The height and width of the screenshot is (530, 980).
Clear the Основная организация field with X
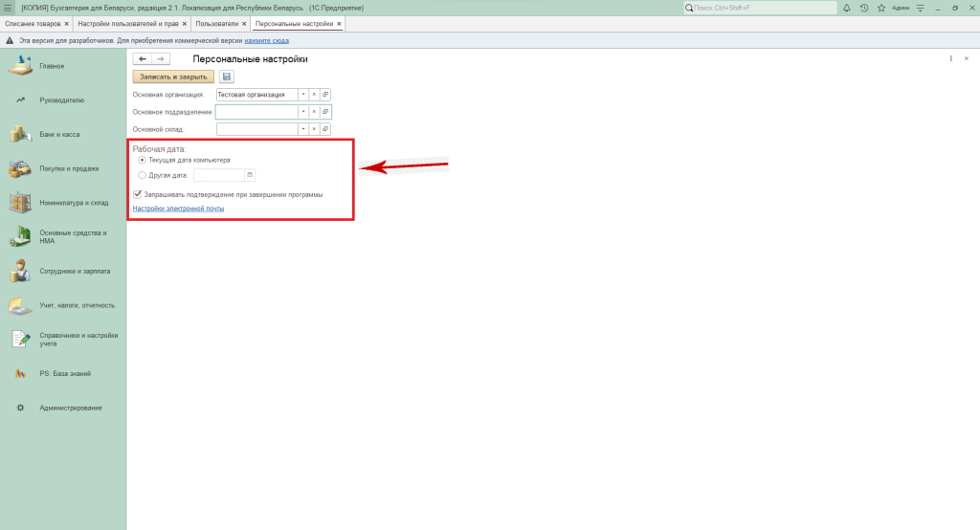[314, 95]
